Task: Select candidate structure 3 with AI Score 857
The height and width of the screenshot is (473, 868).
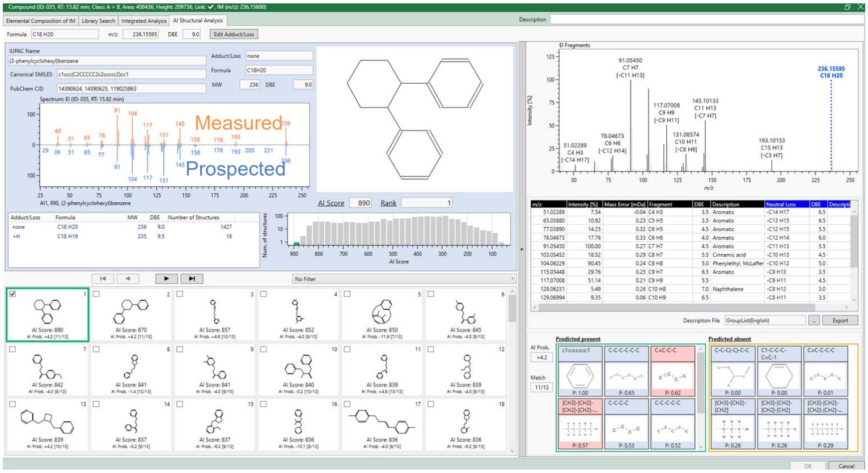Action: click(215, 315)
